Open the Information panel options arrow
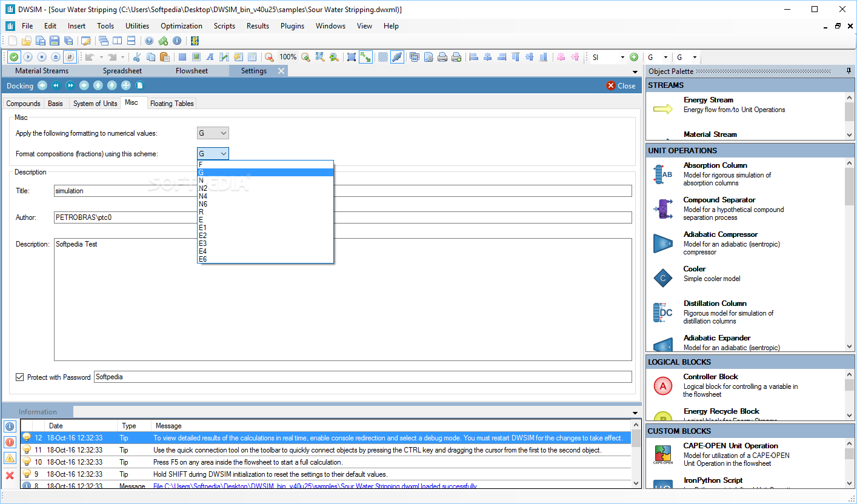 click(x=635, y=413)
